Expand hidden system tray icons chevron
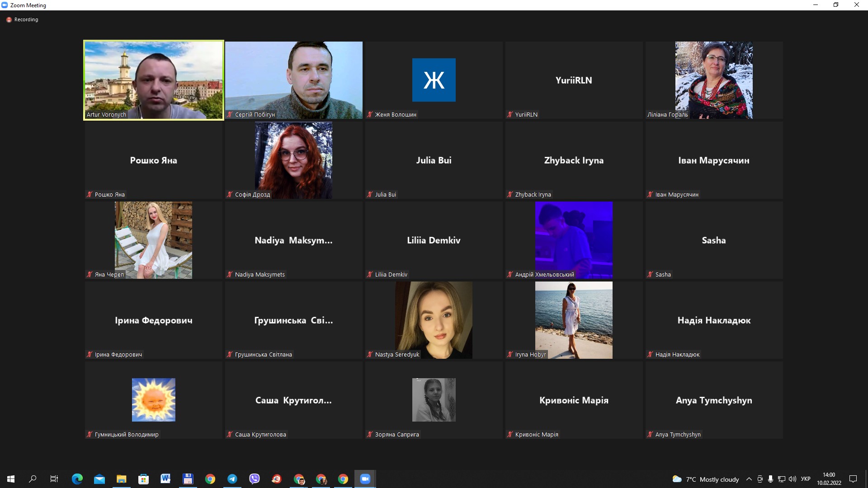This screenshot has width=868, height=488. pyautogui.click(x=749, y=479)
